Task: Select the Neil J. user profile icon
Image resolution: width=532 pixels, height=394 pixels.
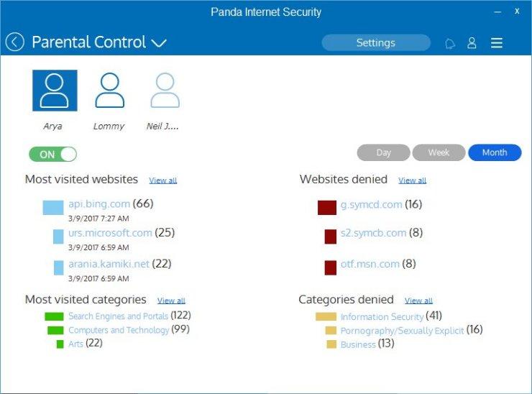Action: point(165,91)
